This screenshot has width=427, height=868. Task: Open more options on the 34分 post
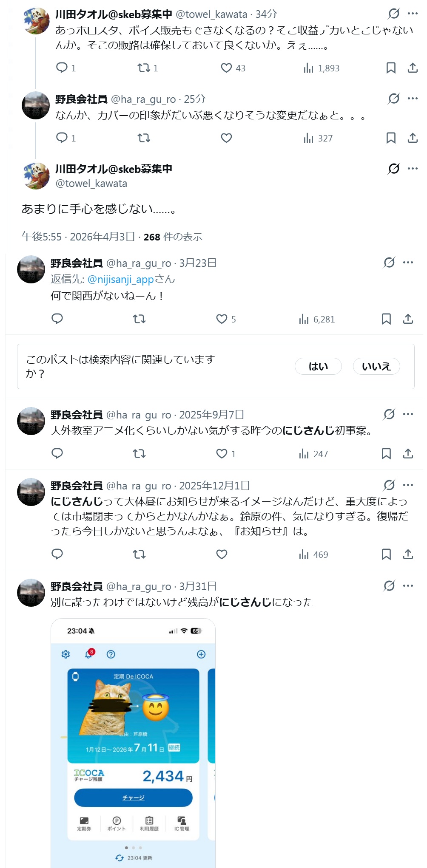(x=413, y=14)
